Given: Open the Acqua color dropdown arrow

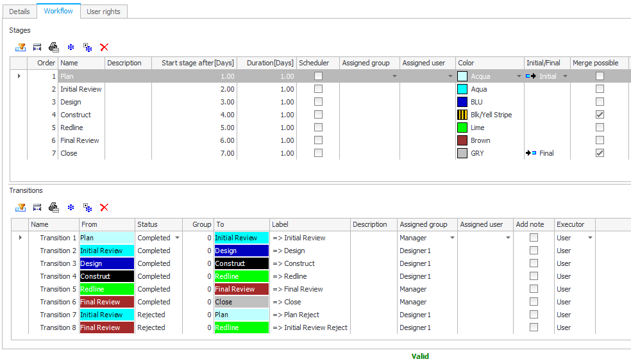Looking at the screenshot, I should coord(519,76).
